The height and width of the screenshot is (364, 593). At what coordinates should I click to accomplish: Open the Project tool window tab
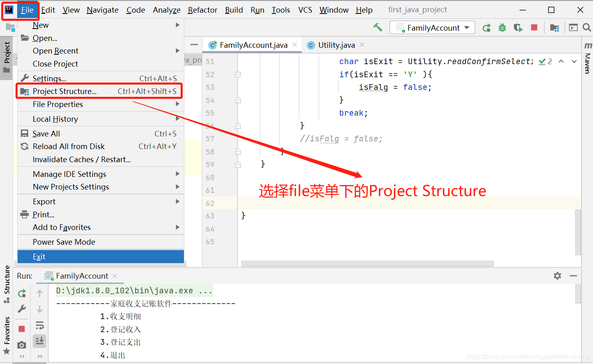point(7,57)
